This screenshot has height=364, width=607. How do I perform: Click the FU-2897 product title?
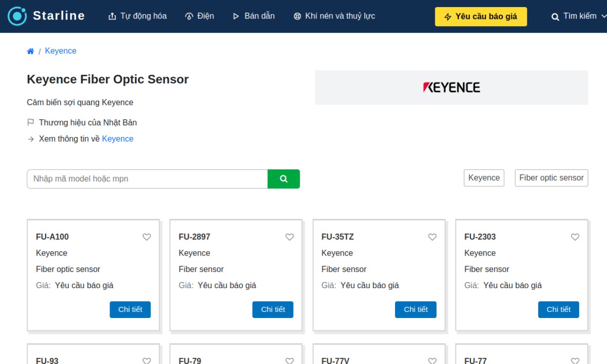(194, 237)
